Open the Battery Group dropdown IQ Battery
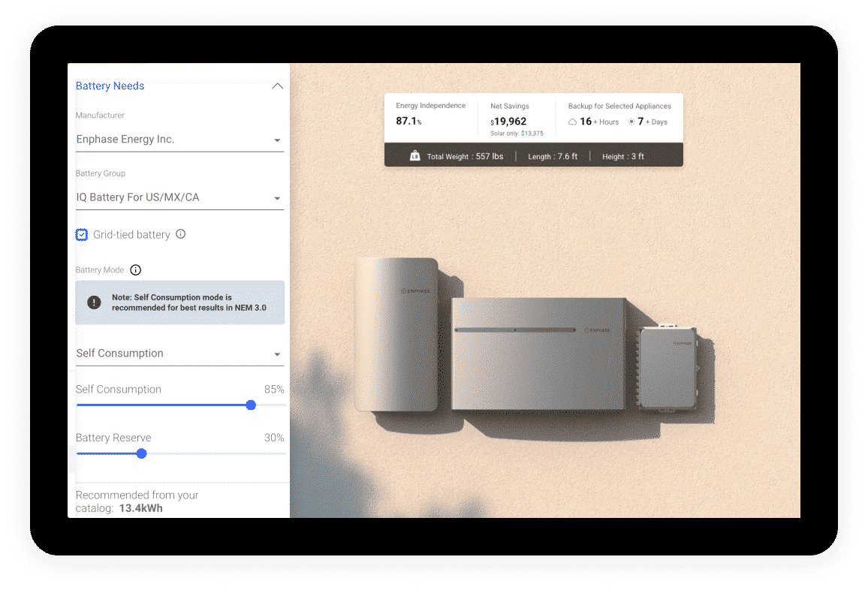This screenshot has width=868, height=590. [x=179, y=197]
